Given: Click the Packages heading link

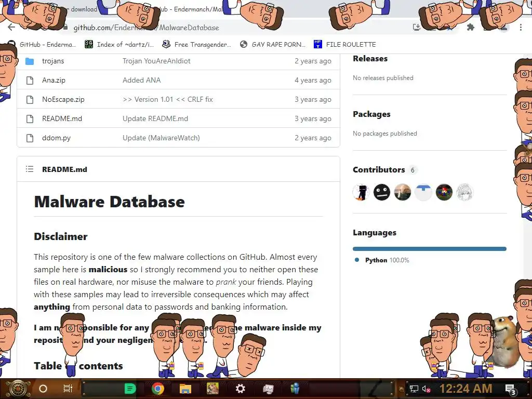Looking at the screenshot, I should (x=371, y=114).
